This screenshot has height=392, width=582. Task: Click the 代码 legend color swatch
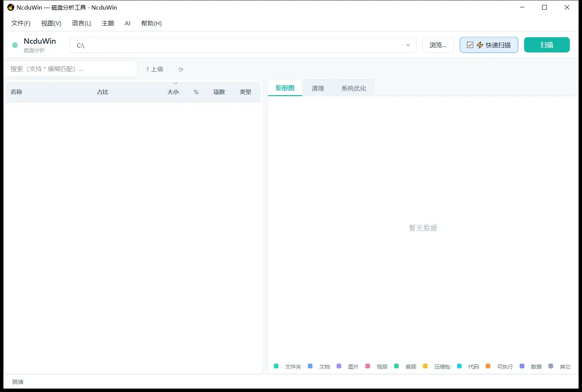[459, 366]
